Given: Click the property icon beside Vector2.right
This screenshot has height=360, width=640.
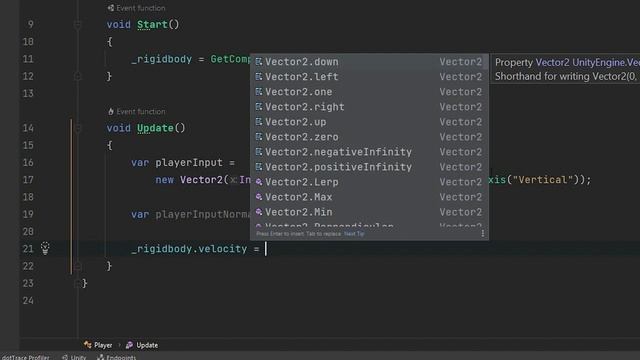Looking at the screenshot, I should click(x=259, y=107).
